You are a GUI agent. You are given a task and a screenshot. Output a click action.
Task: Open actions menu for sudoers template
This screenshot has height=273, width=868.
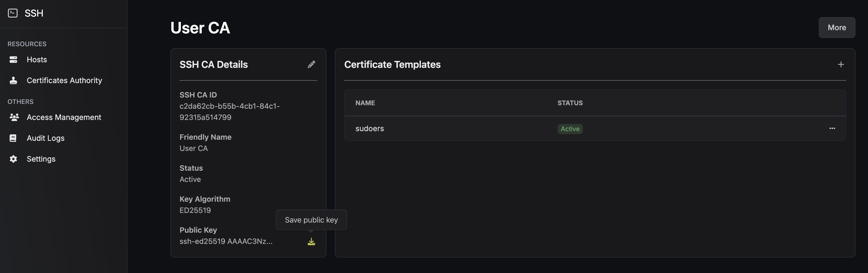[x=832, y=128]
